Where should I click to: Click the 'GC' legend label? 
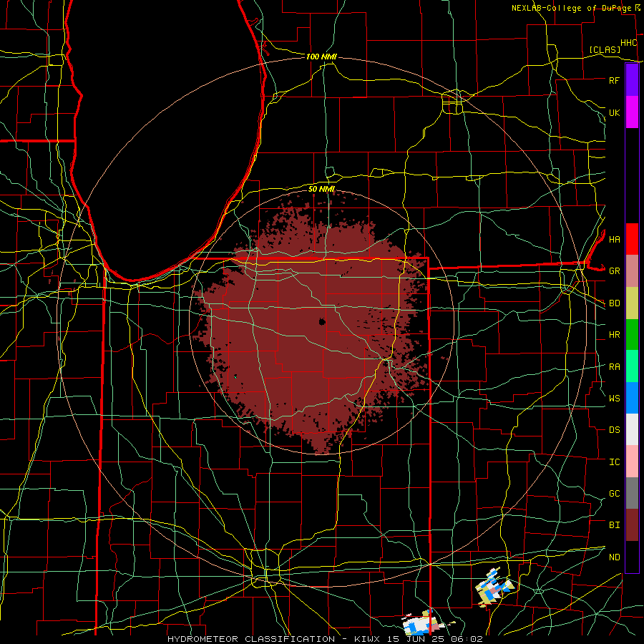pos(614,494)
